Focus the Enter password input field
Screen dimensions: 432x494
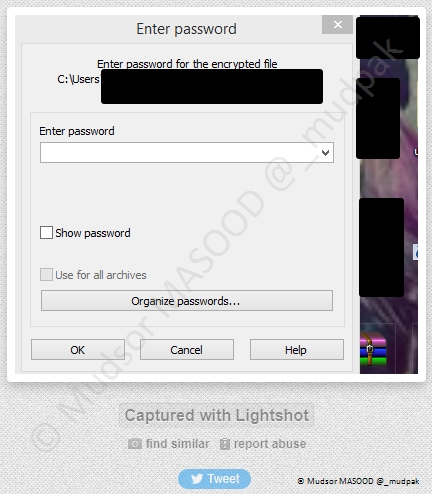[x=187, y=153]
